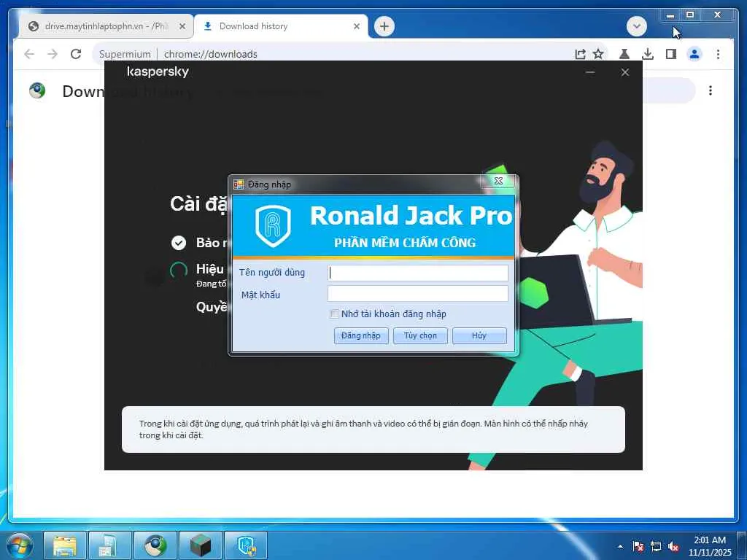Viewport: 747px width, 560px height.
Task: Click the share icon in the address bar
Action: pos(580,54)
